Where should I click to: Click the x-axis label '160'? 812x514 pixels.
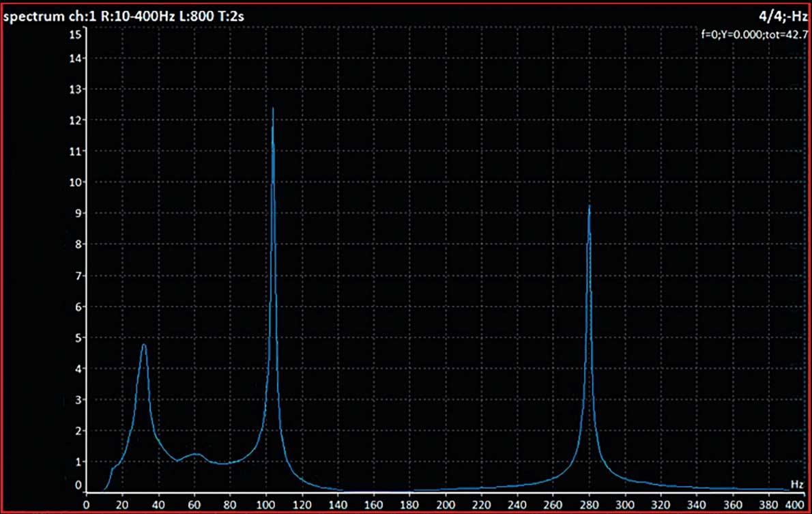(x=373, y=504)
